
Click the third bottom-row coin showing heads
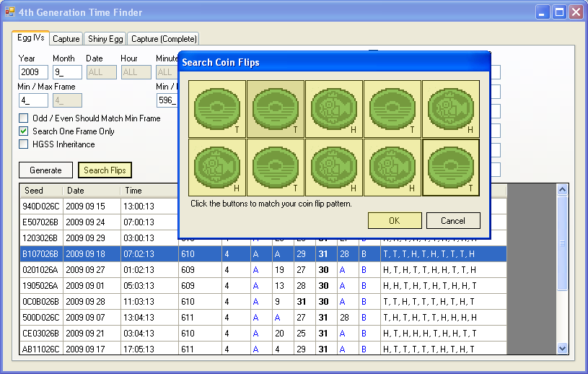coord(334,167)
